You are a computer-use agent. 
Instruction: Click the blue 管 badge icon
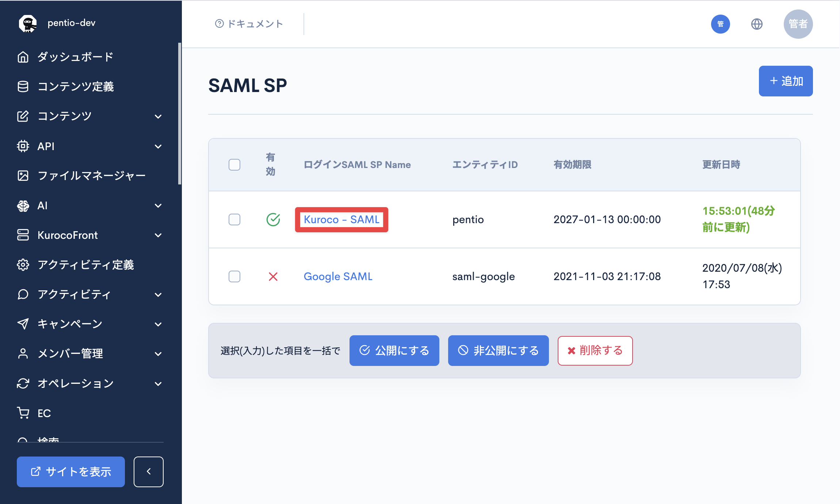coord(721,24)
